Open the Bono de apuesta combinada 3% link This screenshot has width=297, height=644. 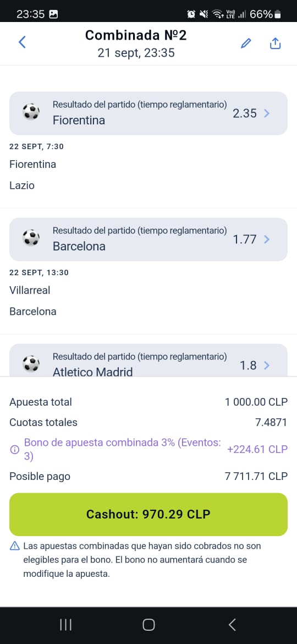tap(123, 449)
